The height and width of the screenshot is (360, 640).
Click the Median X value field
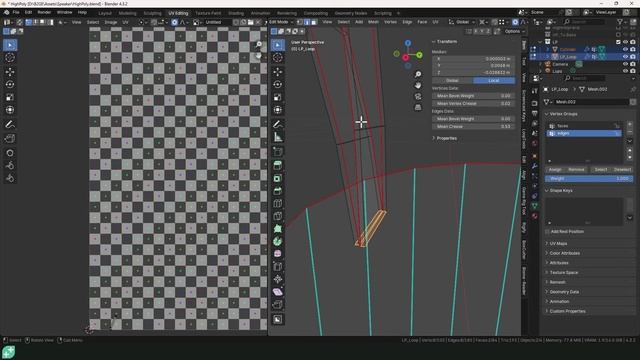(473, 59)
